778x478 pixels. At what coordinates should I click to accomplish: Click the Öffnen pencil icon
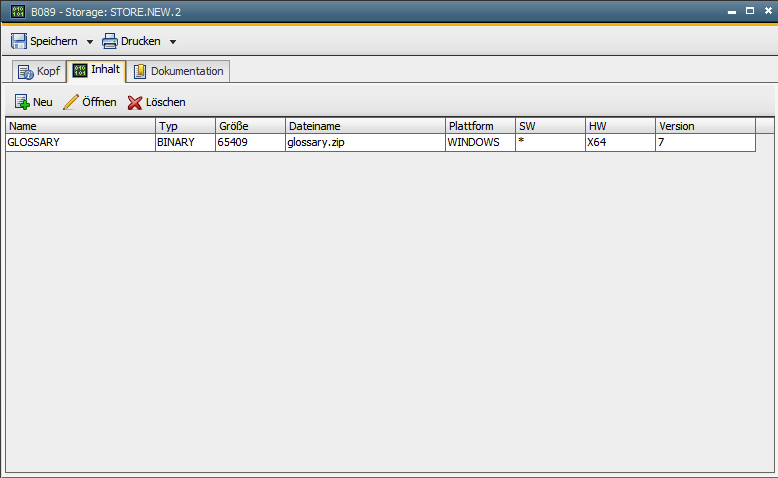point(71,102)
